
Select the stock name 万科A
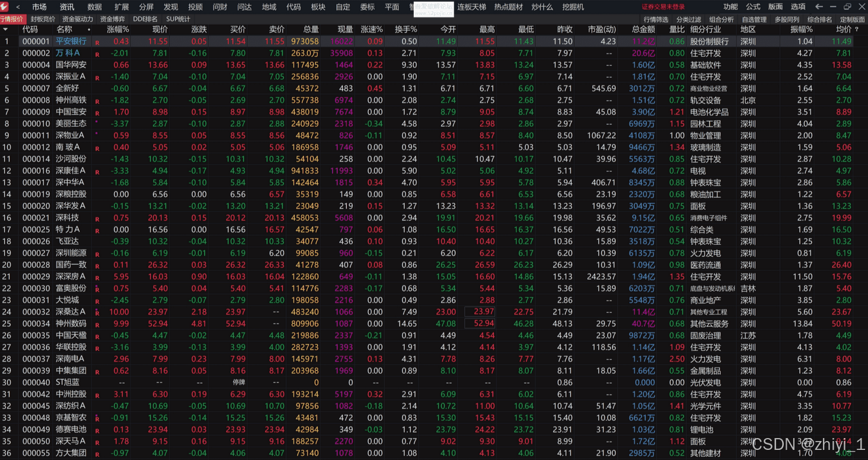(x=68, y=53)
